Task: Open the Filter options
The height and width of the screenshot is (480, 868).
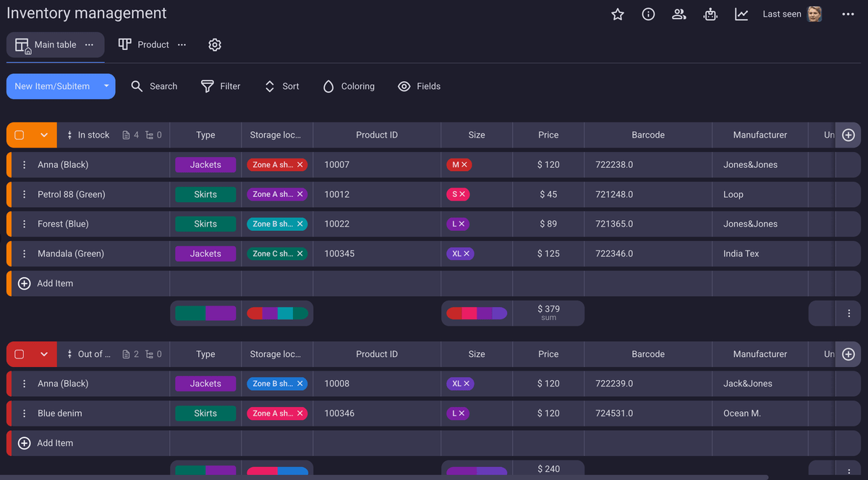Action: (x=221, y=86)
